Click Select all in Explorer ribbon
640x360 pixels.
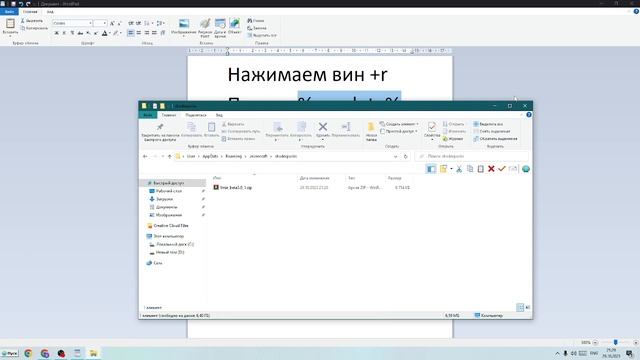click(488, 124)
